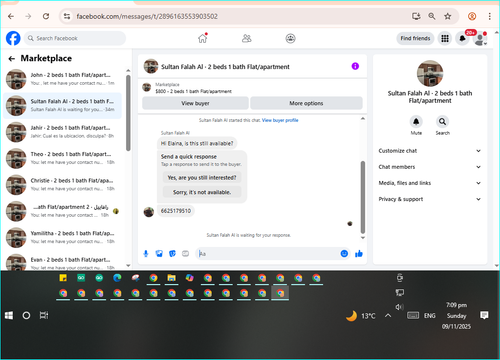
Task: Open Chrome zoom magnifier icon
Action: 432,16
